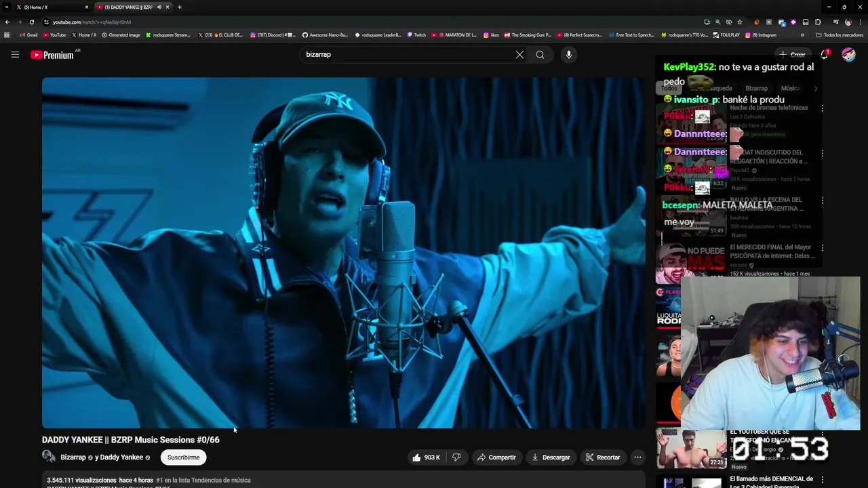Open options for Noche de bromas telefonicas video

pyautogui.click(x=822, y=108)
